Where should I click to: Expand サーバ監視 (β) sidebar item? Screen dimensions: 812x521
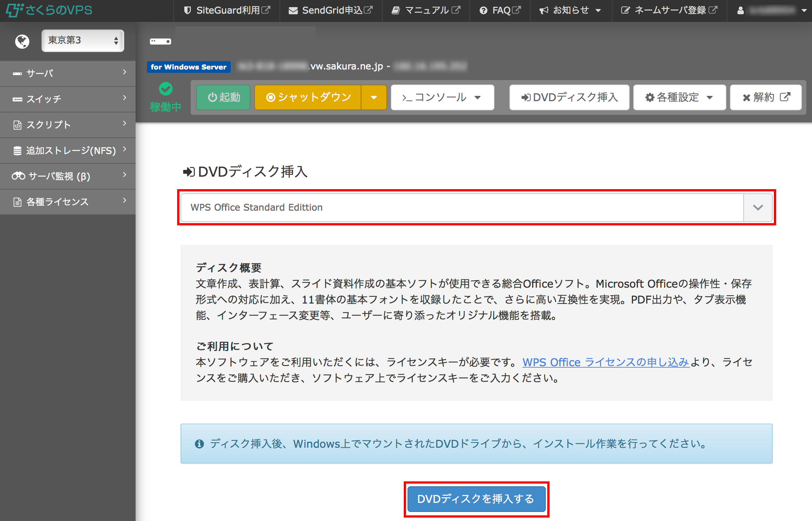(68, 176)
